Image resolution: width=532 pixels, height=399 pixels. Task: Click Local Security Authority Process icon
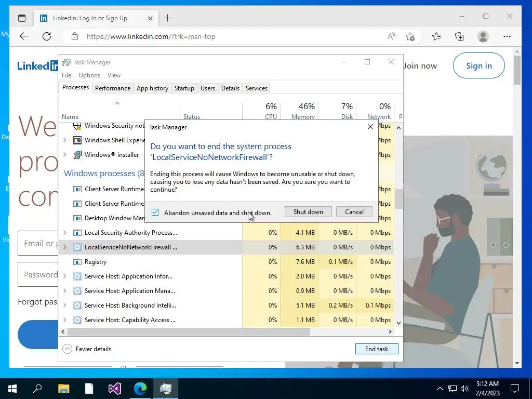coord(77,233)
